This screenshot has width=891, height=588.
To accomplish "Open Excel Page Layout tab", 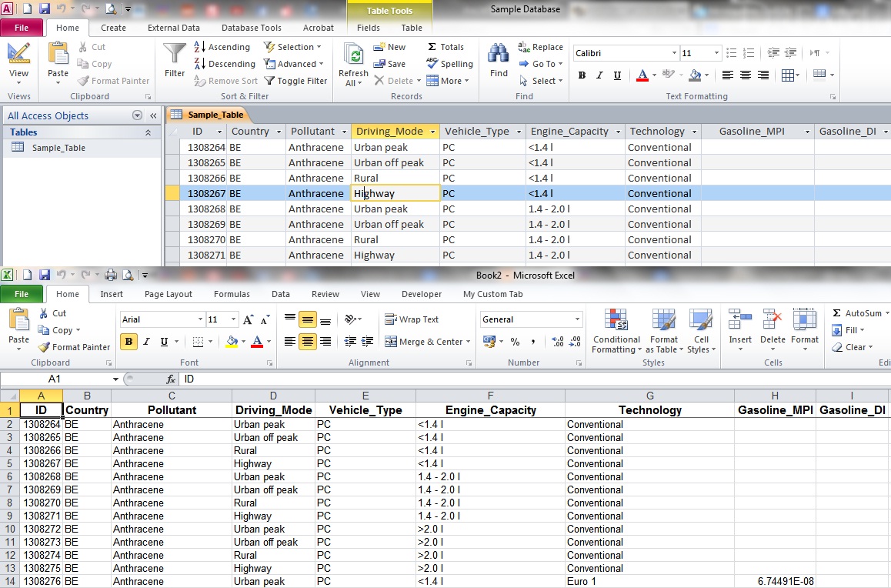I will point(169,294).
